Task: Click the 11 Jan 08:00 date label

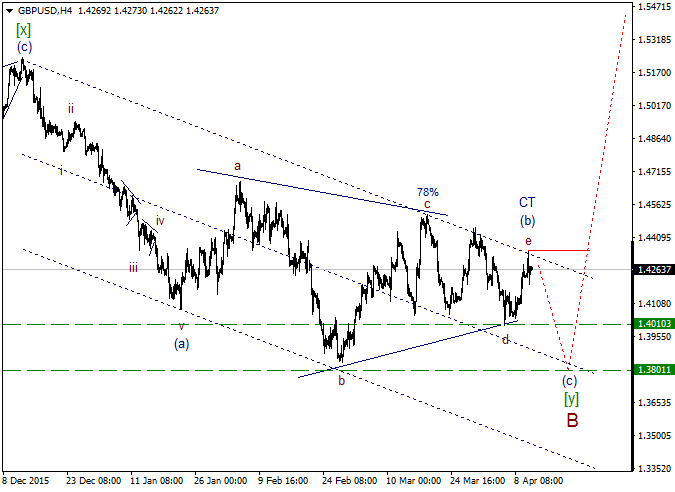Action: point(157,481)
